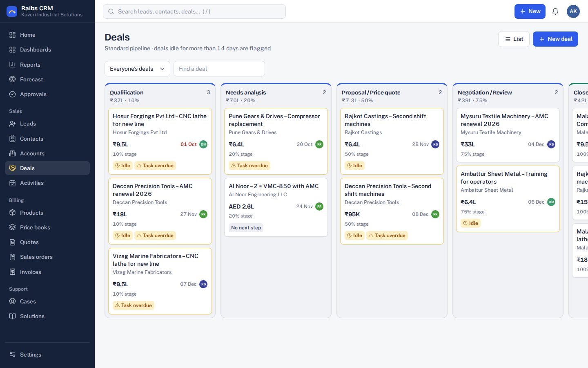Click the ₹33L deal amount

click(468, 144)
